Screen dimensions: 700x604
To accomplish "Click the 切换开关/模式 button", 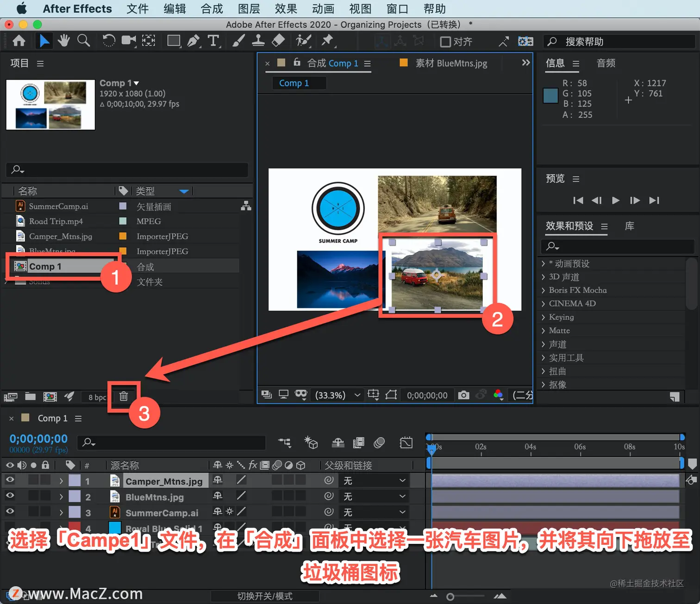I will tap(265, 596).
